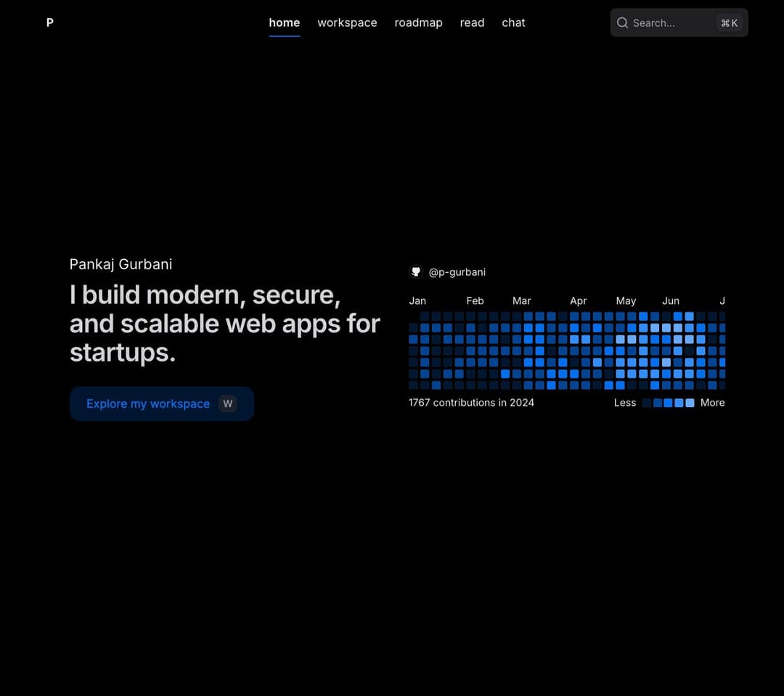The height and width of the screenshot is (696, 784).
Task: Select the P logo in the top left
Action: [x=49, y=22]
